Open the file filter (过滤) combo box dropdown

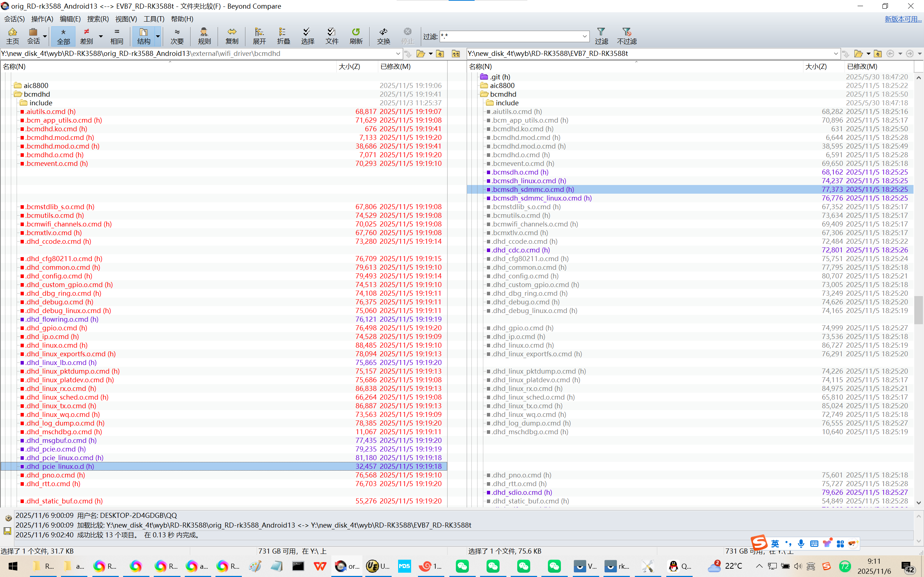(x=584, y=36)
